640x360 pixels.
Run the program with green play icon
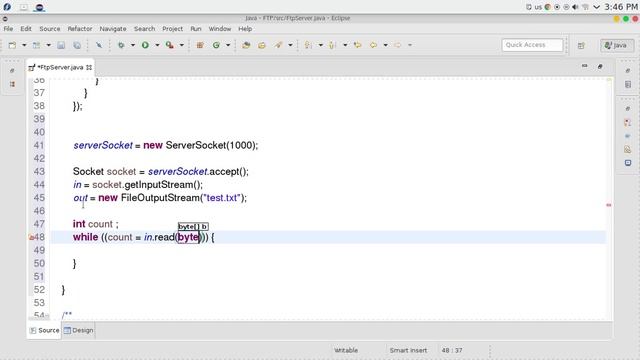coord(145,45)
